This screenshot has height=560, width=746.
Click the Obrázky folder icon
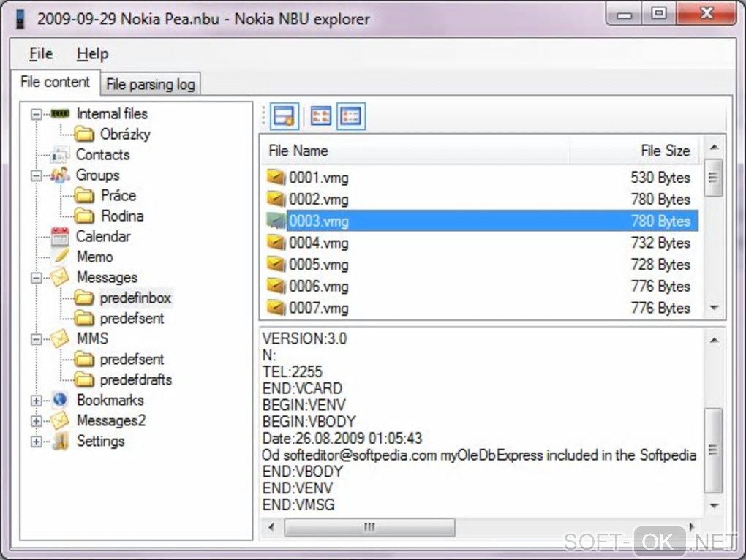[x=84, y=135]
